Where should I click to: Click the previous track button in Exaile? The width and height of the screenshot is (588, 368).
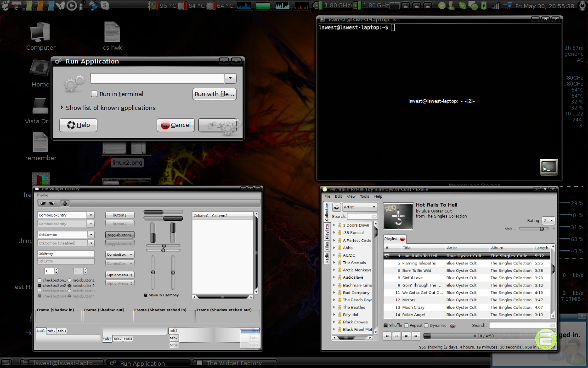coord(388,336)
